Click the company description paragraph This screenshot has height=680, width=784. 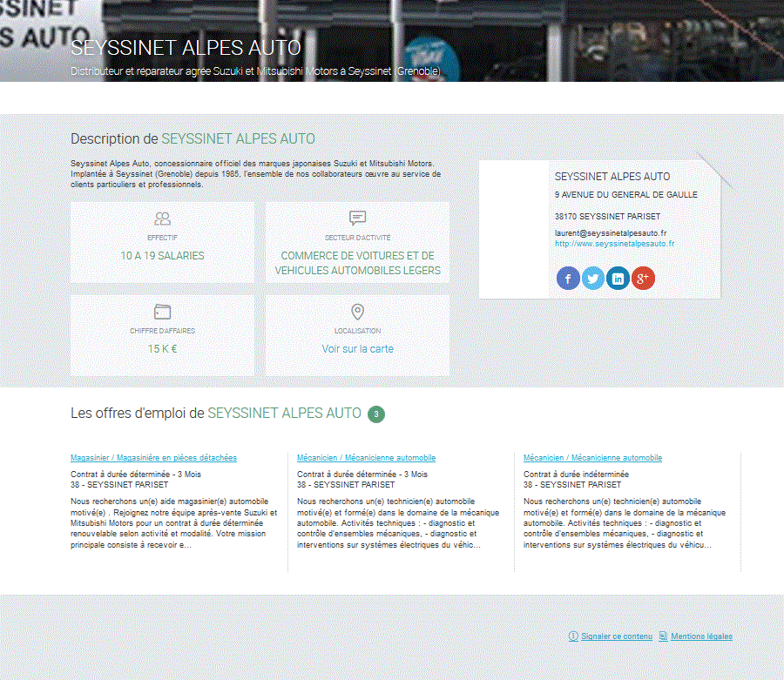click(x=255, y=174)
